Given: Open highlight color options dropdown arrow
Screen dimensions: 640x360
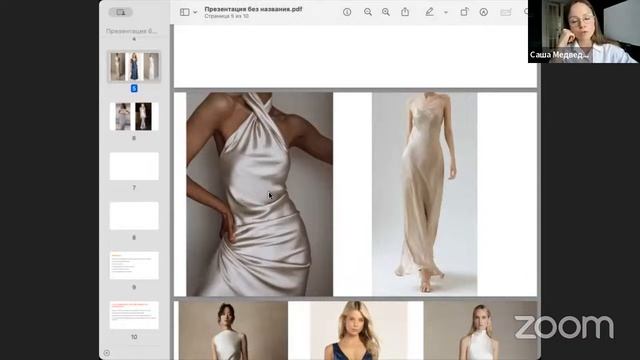Looking at the screenshot, I should tap(446, 12).
